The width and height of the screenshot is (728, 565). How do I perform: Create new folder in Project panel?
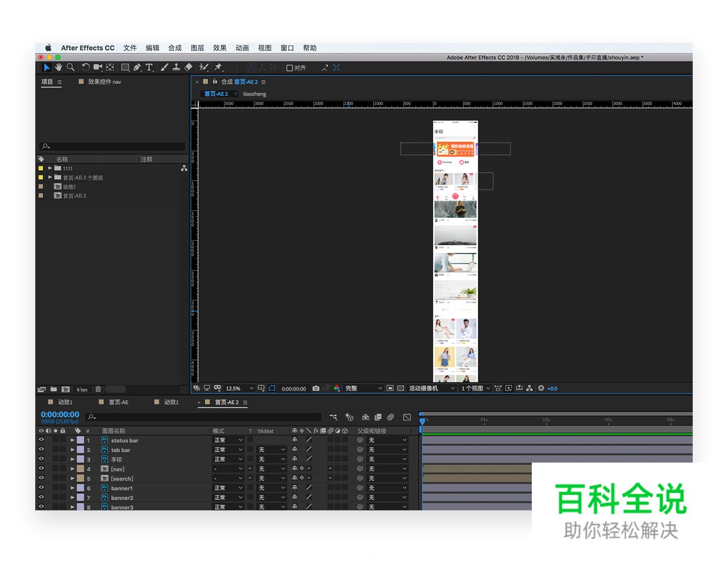coord(53,389)
